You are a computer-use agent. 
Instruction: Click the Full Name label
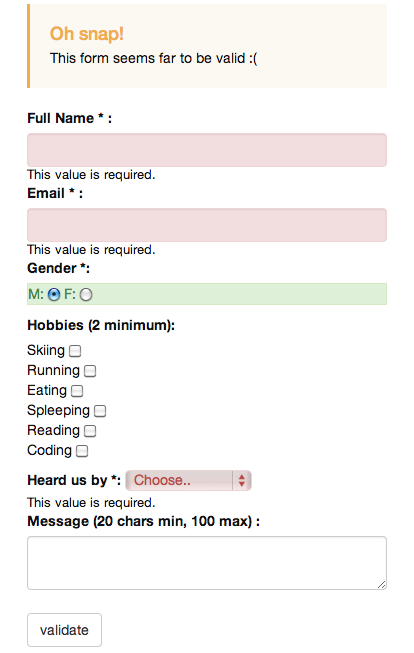[70, 118]
